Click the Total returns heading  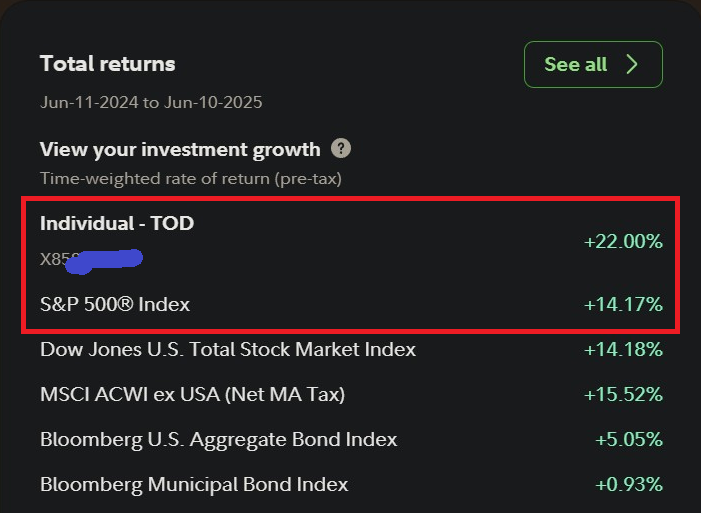click(107, 64)
